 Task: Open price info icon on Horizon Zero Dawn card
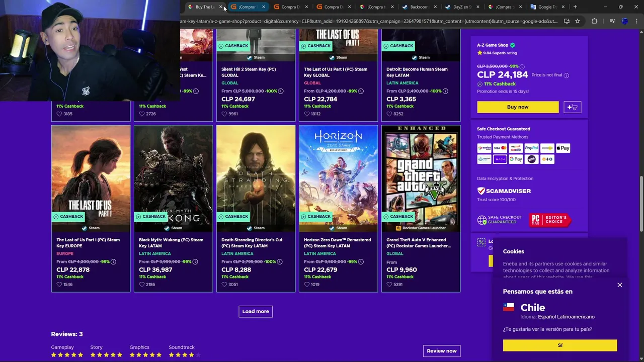point(361,262)
